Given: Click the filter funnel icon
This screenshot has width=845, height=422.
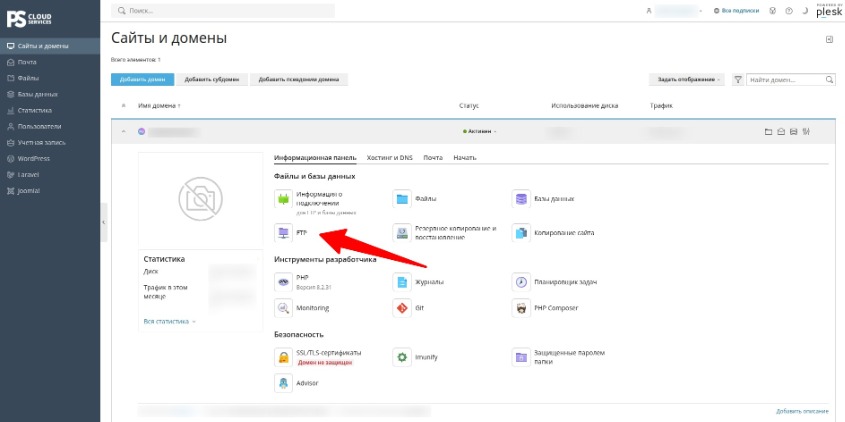Looking at the screenshot, I should click(x=738, y=80).
